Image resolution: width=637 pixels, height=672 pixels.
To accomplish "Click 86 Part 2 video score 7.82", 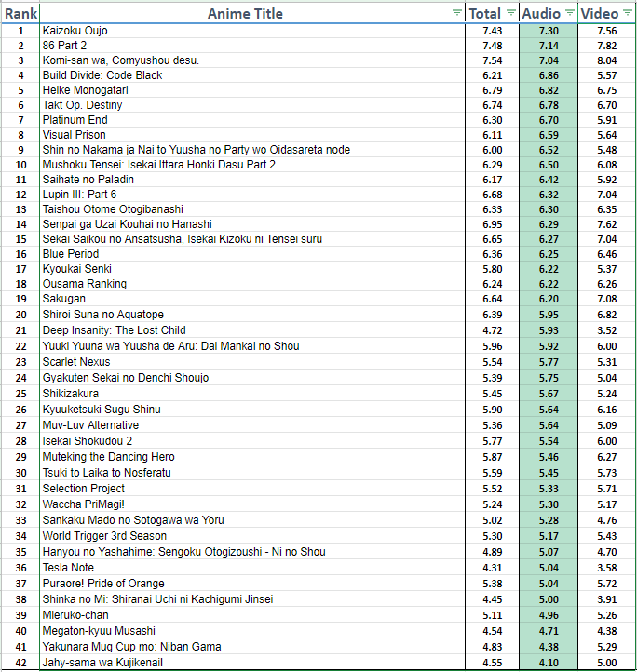I will pyautogui.click(x=606, y=46).
